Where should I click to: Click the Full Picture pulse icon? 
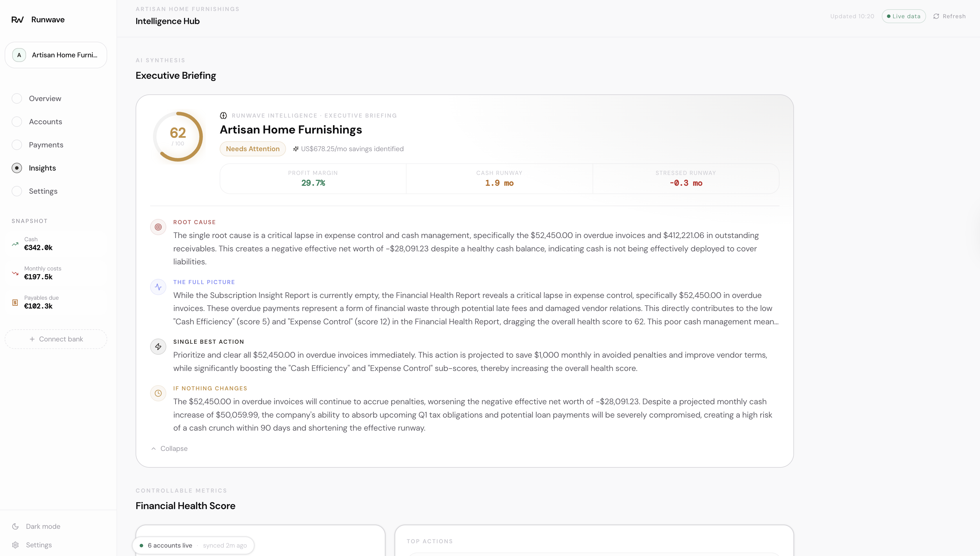(x=158, y=287)
